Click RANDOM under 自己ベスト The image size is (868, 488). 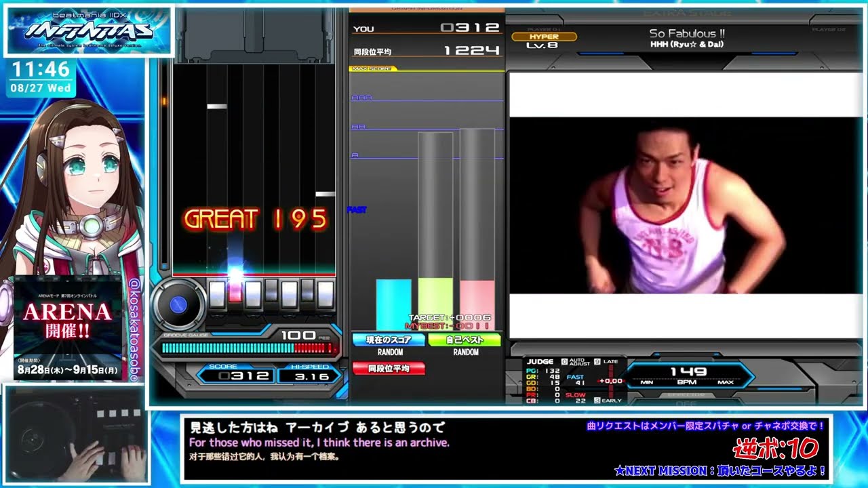click(466, 352)
